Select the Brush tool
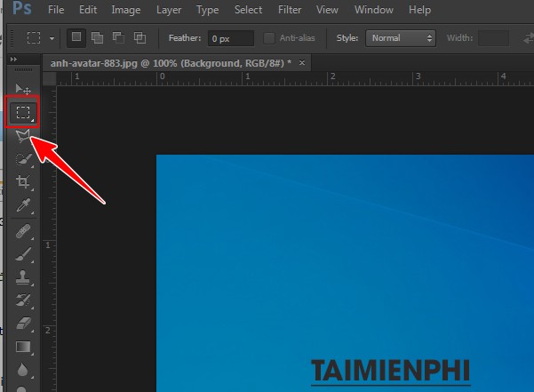This screenshot has width=534, height=392. click(x=23, y=254)
